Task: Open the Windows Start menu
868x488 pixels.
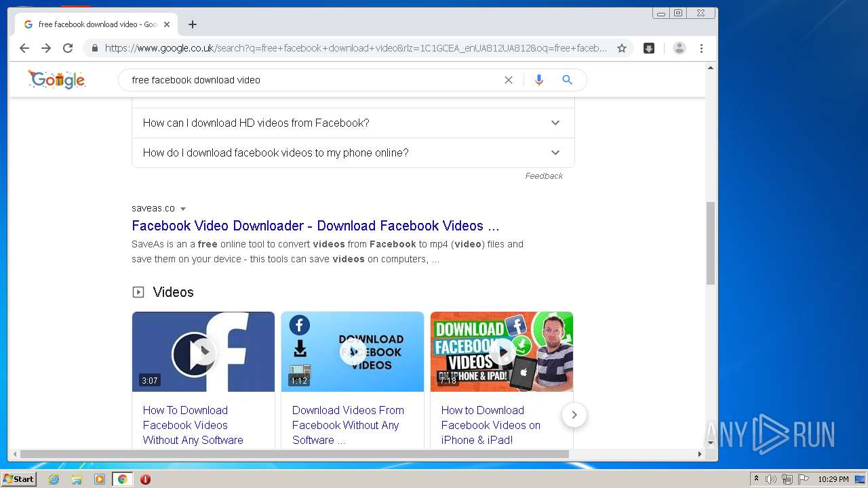Action: tap(18, 479)
